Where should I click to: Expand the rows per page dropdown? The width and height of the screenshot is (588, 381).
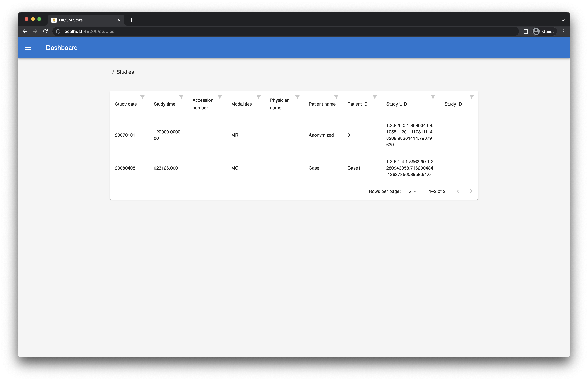click(x=412, y=191)
